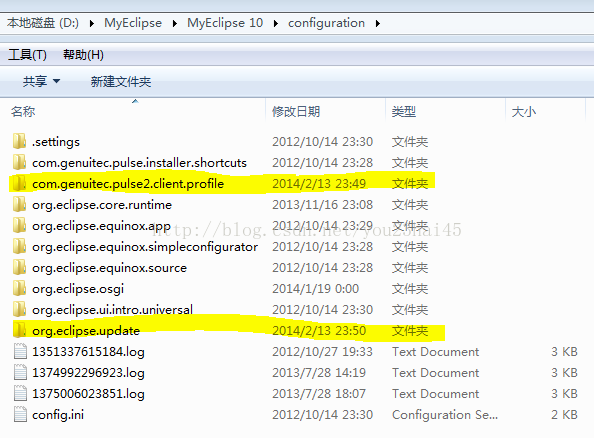Select file name config.ini

[58, 415]
